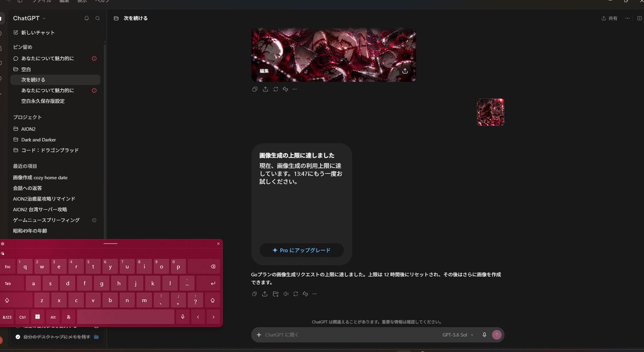The image size is (644, 352).
Task: Open the three-dot menu in chat header
Action: point(627,18)
